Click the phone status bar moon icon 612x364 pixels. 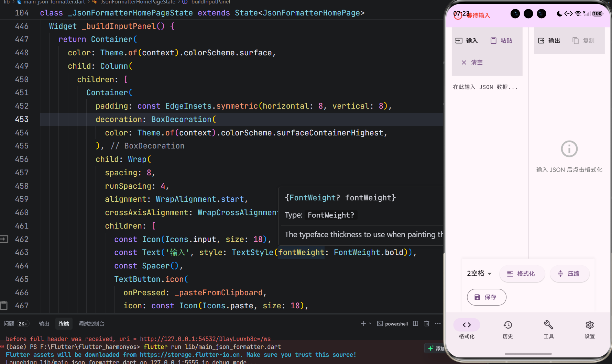click(x=559, y=14)
